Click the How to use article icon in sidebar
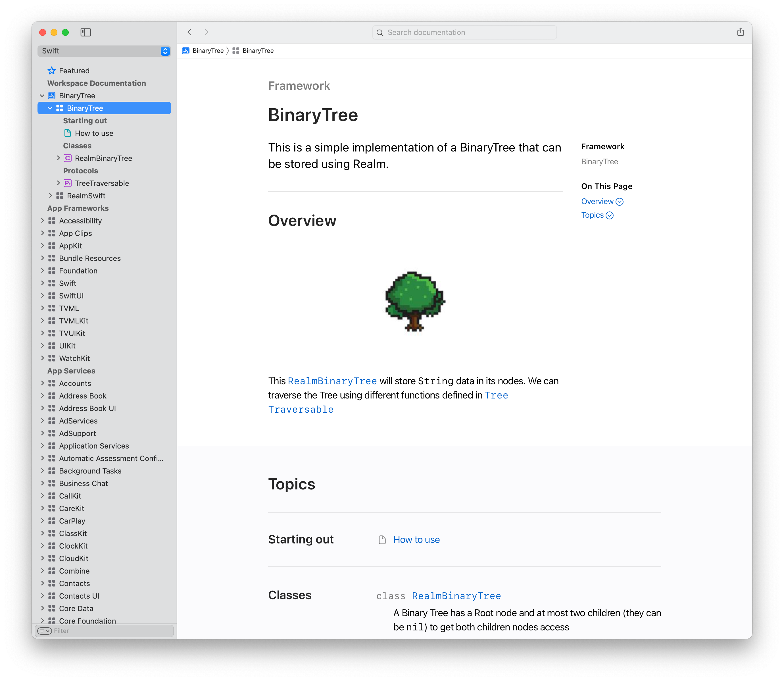This screenshot has height=681, width=784. (68, 133)
